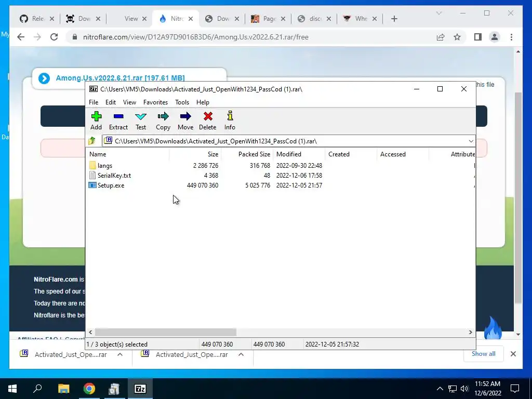Screen dimensions: 532x399
Task: Open the View menu in 7-Zip
Action: 129,102
